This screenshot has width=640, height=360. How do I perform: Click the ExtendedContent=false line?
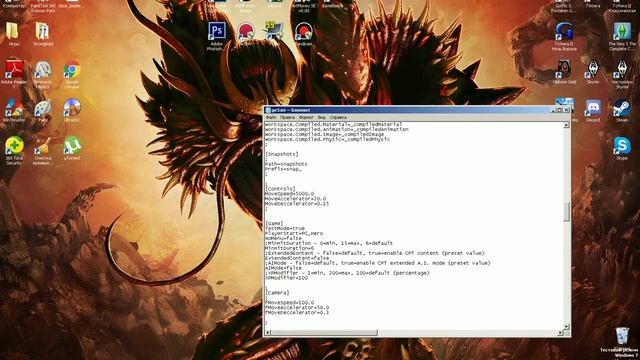tap(297, 258)
